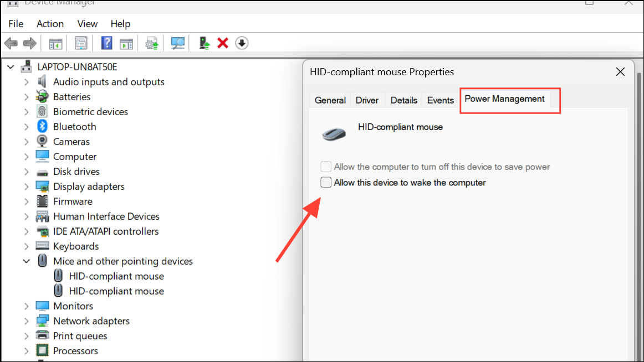Image resolution: width=644 pixels, height=362 pixels.
Task: Select the Keyboards tree label
Action: [76, 246]
